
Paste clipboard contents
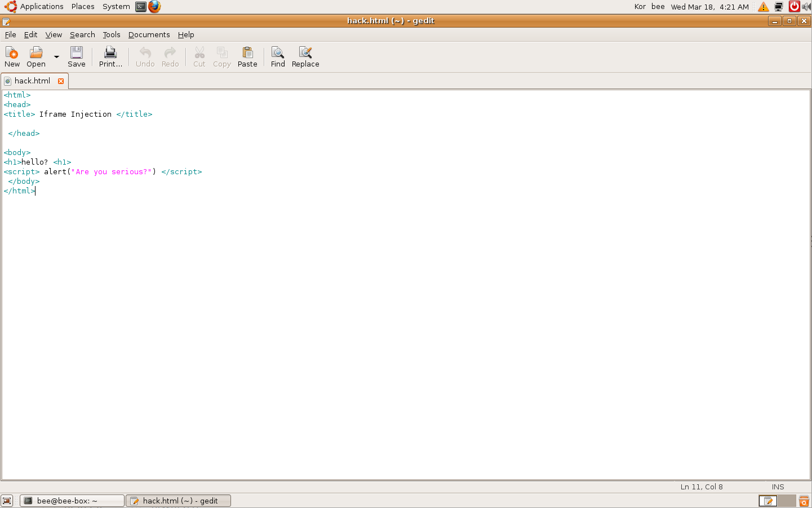(x=247, y=57)
